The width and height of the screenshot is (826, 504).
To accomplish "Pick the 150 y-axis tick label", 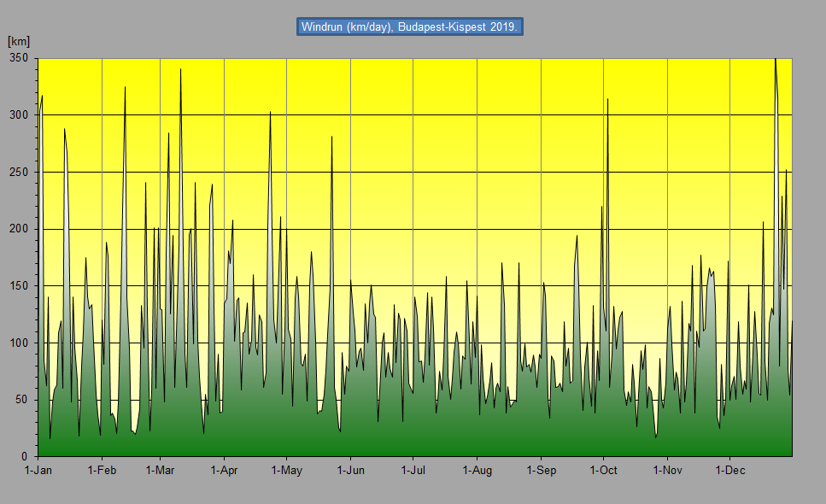I will pyautogui.click(x=19, y=286).
